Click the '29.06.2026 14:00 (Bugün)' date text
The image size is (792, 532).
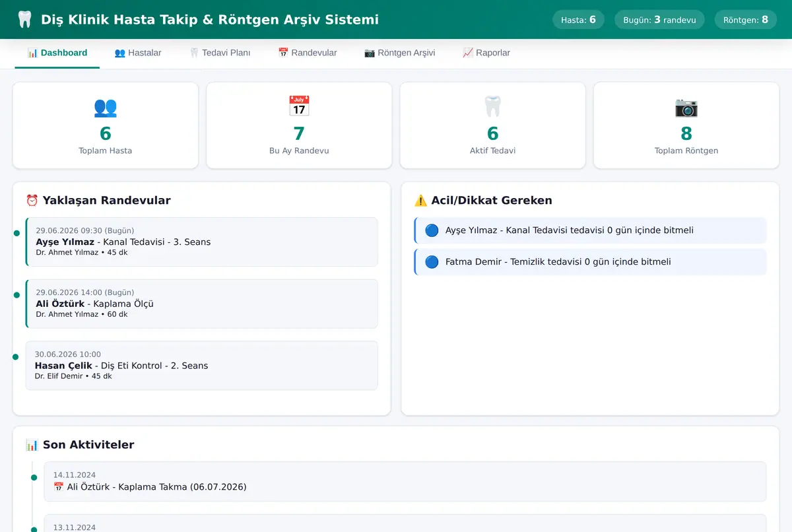[x=85, y=292]
